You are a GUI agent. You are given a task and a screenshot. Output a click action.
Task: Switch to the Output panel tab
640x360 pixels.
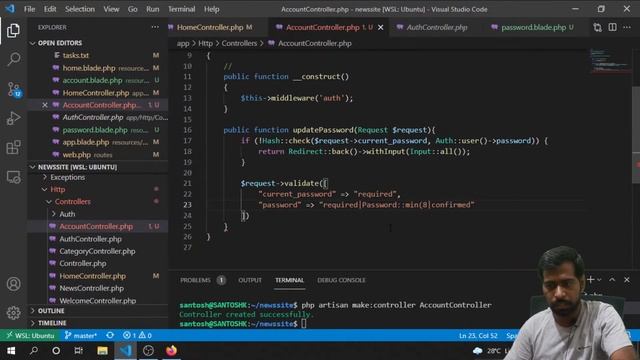pyautogui.click(x=250, y=280)
